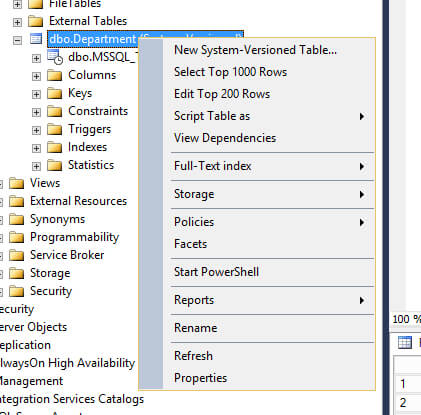
Task: Expand the Statistics folder node
Action: point(36,166)
